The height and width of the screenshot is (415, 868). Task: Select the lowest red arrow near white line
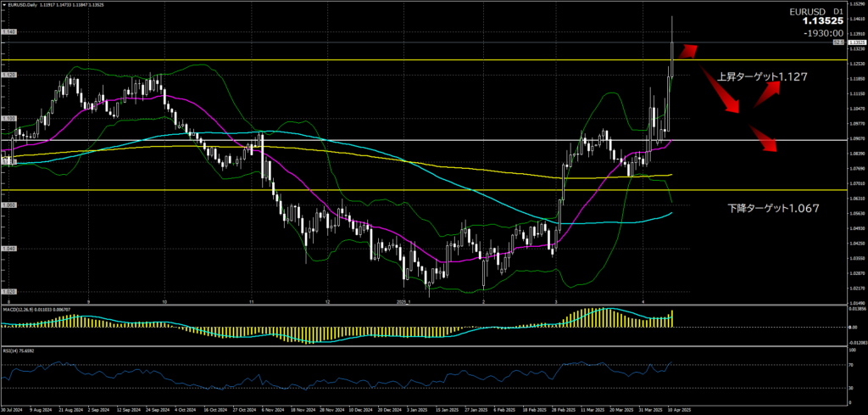(x=763, y=139)
